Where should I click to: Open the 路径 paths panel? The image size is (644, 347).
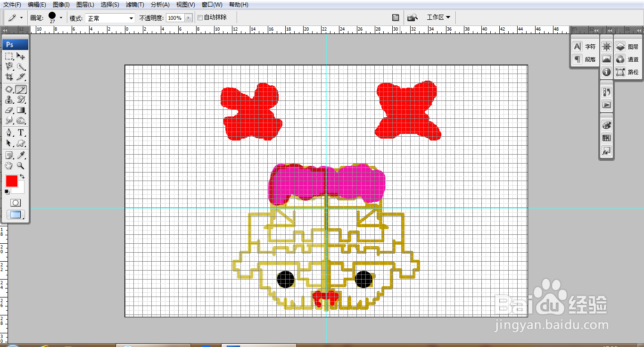[x=627, y=72]
